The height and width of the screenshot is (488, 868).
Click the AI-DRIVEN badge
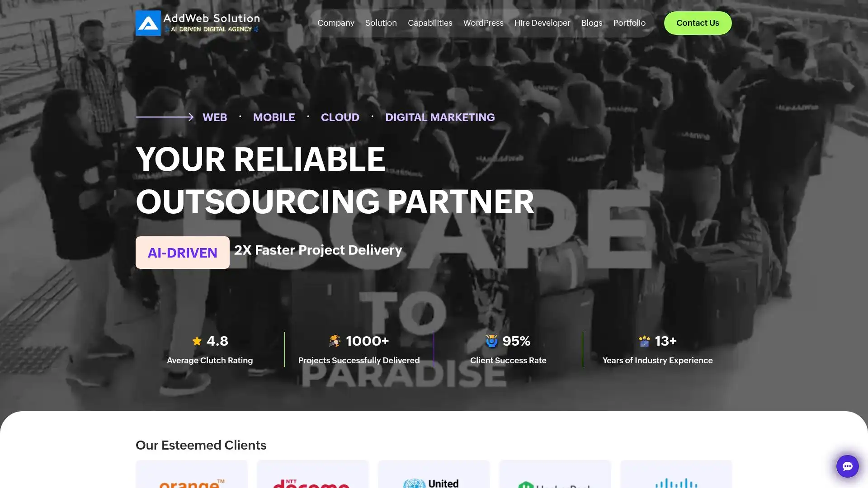tap(183, 253)
